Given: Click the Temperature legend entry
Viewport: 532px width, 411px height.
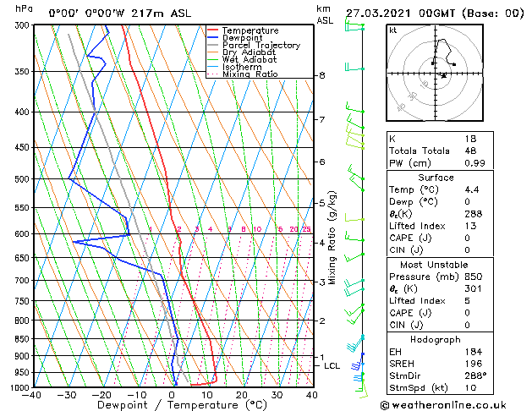Looking at the screenshot, I should 250,30.
